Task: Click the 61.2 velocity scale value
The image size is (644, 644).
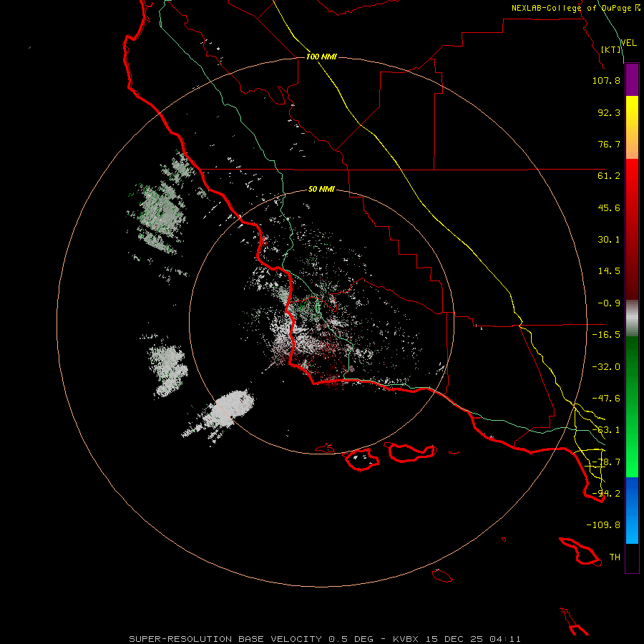Action: (x=609, y=176)
